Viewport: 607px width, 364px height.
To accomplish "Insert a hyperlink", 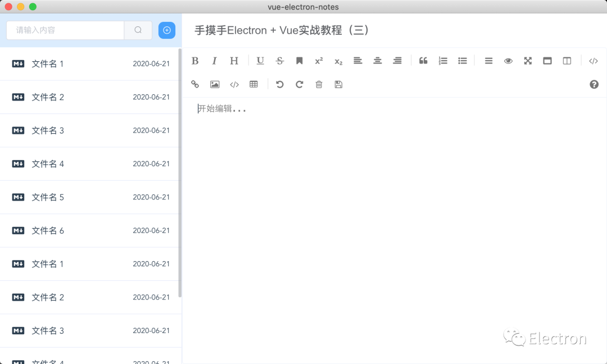I will (195, 84).
